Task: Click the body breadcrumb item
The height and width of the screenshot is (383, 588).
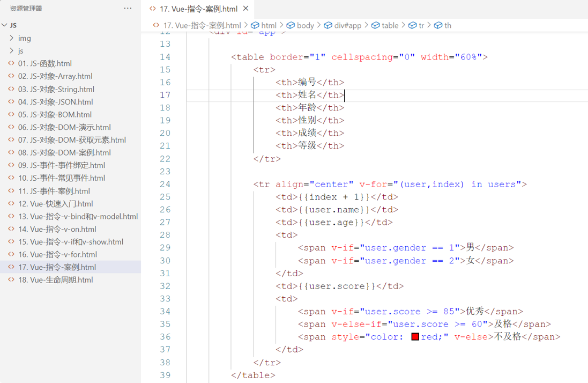Action: coord(305,25)
